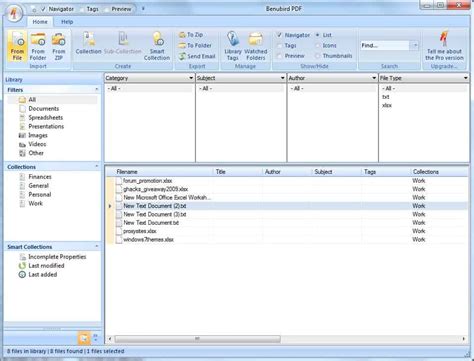This screenshot has height=361, width=474.
Task: Open quick access toolbar customize arrow
Action: click(143, 9)
